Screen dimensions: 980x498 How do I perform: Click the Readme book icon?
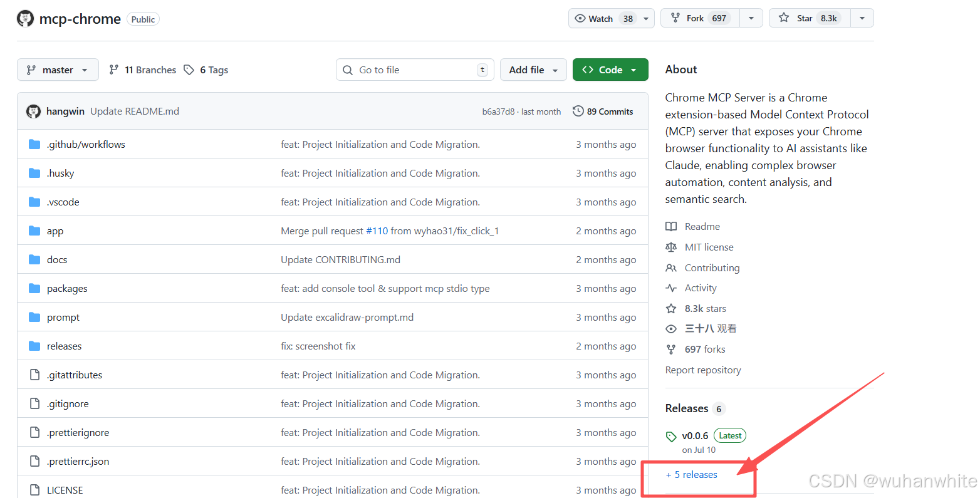coord(671,226)
